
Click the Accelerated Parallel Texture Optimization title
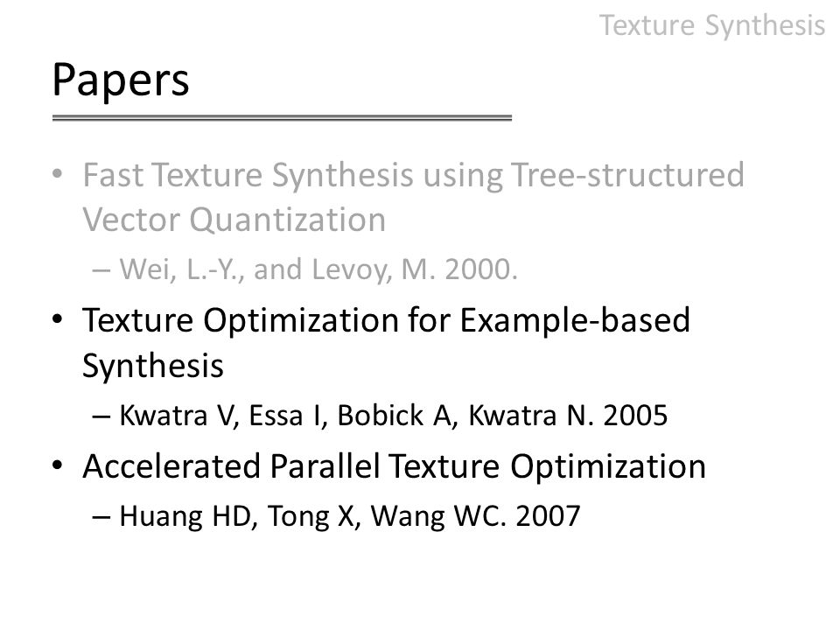point(395,466)
